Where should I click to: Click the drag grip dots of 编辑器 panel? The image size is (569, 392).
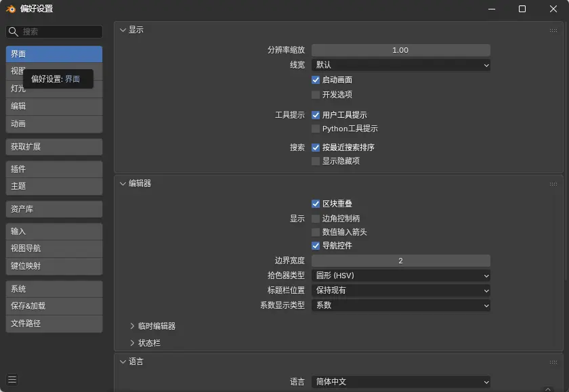tap(553, 184)
